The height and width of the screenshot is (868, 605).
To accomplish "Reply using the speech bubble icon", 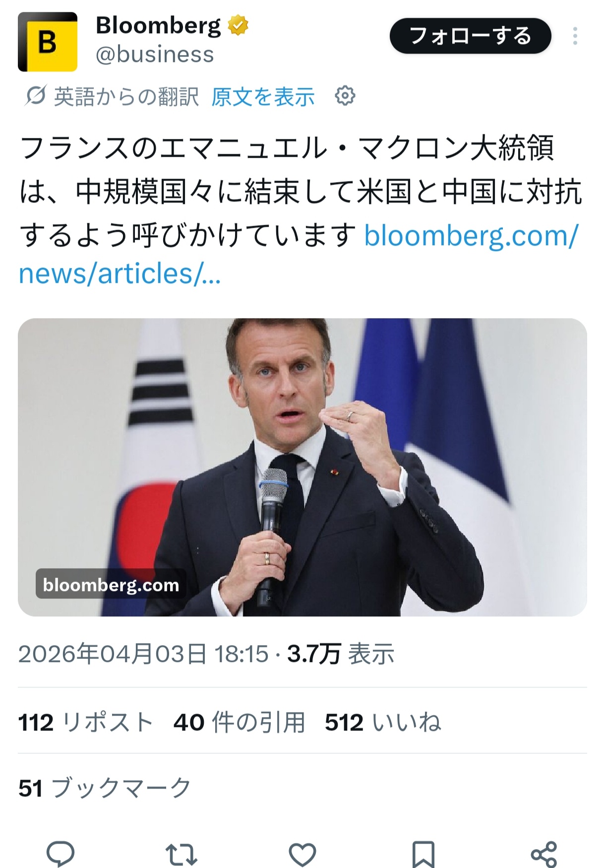I will [60, 854].
